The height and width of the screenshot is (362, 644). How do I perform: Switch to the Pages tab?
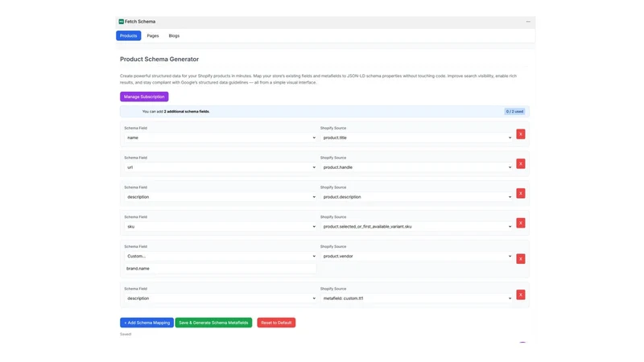click(153, 35)
